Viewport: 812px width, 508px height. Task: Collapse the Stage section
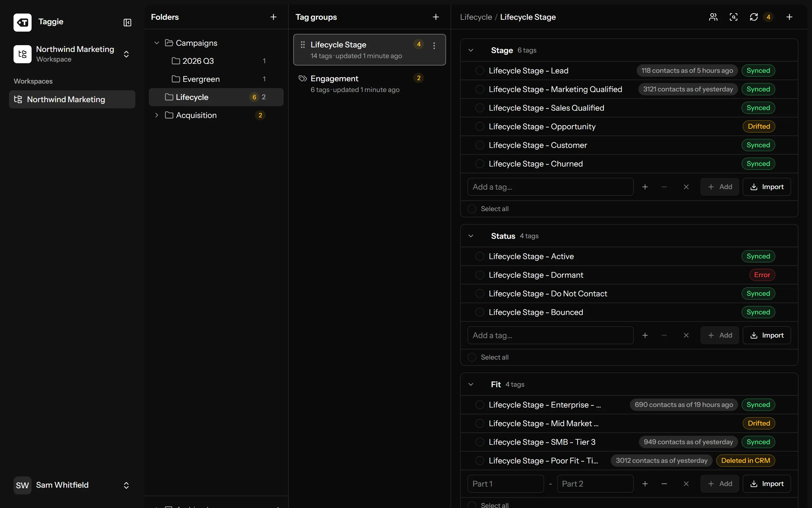click(x=471, y=51)
